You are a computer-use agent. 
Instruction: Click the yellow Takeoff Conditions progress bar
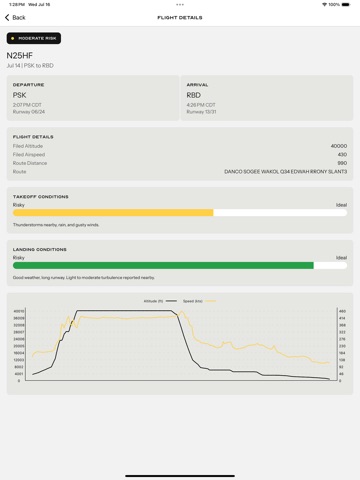113,213
